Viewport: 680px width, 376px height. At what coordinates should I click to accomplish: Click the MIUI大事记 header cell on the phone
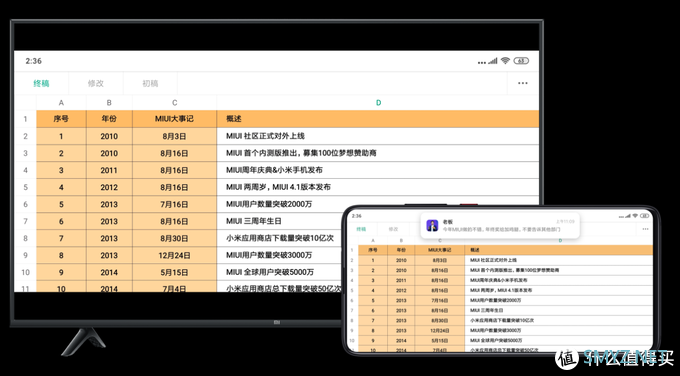tap(440, 250)
